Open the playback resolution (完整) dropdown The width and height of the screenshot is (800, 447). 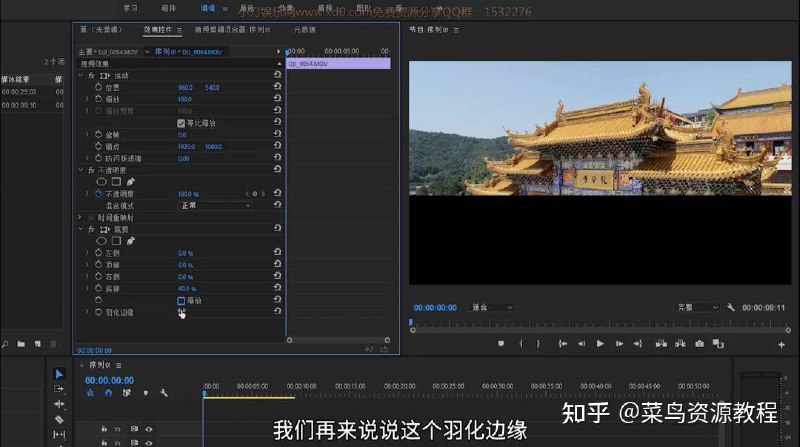pyautogui.click(x=697, y=307)
